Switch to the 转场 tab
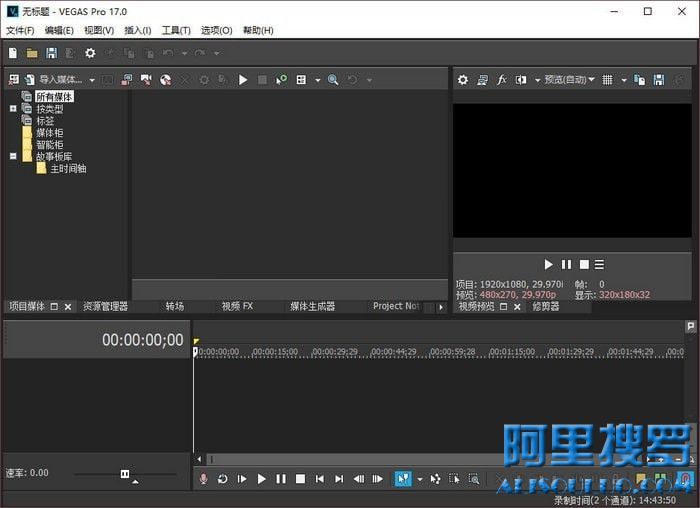This screenshot has height=508, width=700. coord(175,306)
